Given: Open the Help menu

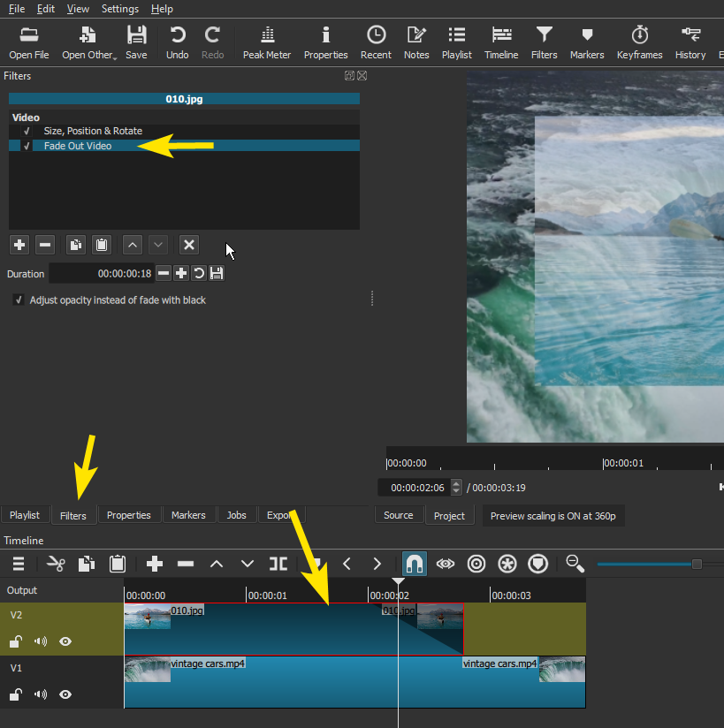Looking at the screenshot, I should click(162, 9).
